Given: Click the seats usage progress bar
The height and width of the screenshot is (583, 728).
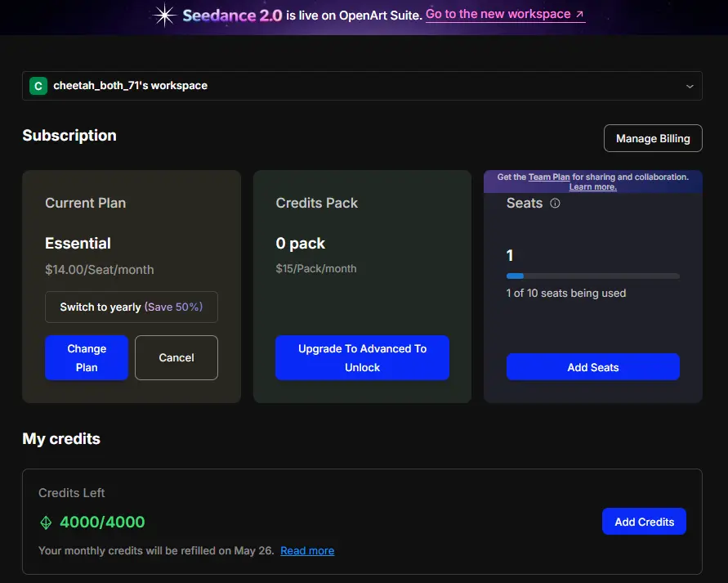Looking at the screenshot, I should click(593, 276).
